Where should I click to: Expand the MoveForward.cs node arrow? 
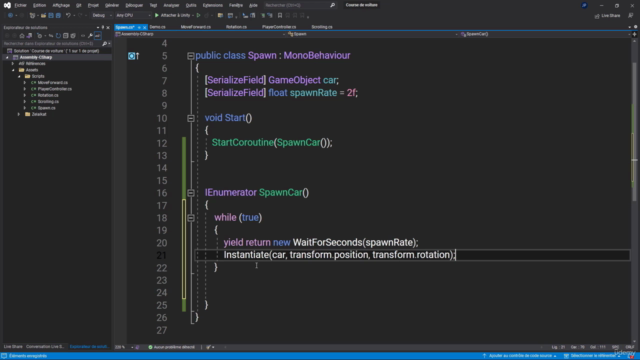pyautogui.click(x=24, y=82)
